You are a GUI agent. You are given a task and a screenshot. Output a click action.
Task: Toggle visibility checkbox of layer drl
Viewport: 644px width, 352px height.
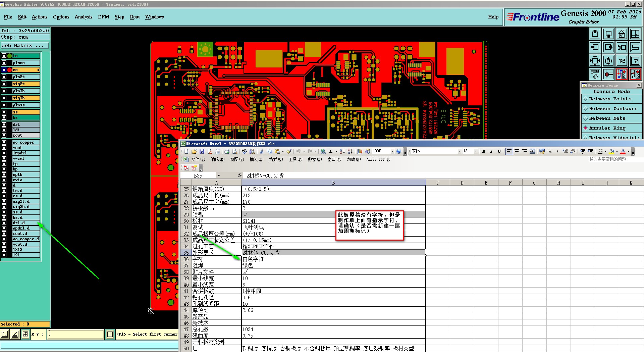[4, 124]
